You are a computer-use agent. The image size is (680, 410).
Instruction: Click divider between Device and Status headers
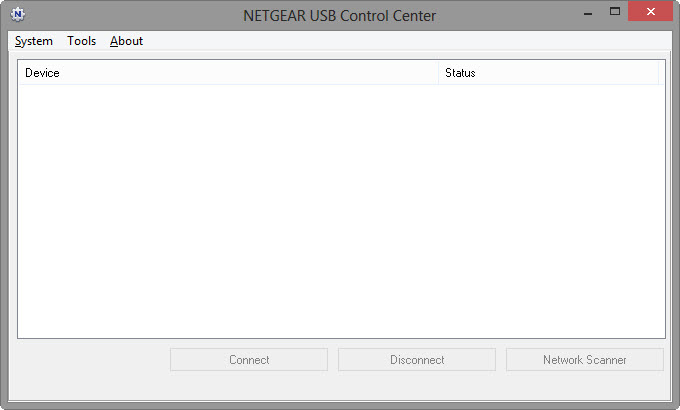click(x=438, y=73)
